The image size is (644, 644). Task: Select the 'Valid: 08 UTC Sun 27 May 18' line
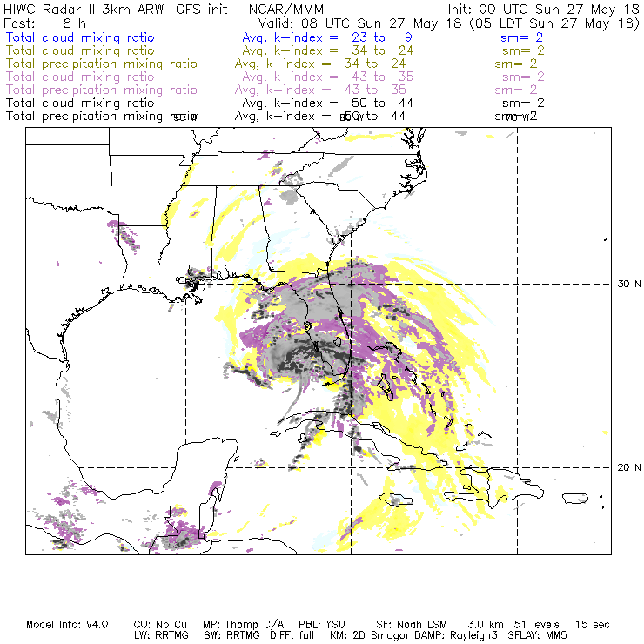[x=360, y=23]
